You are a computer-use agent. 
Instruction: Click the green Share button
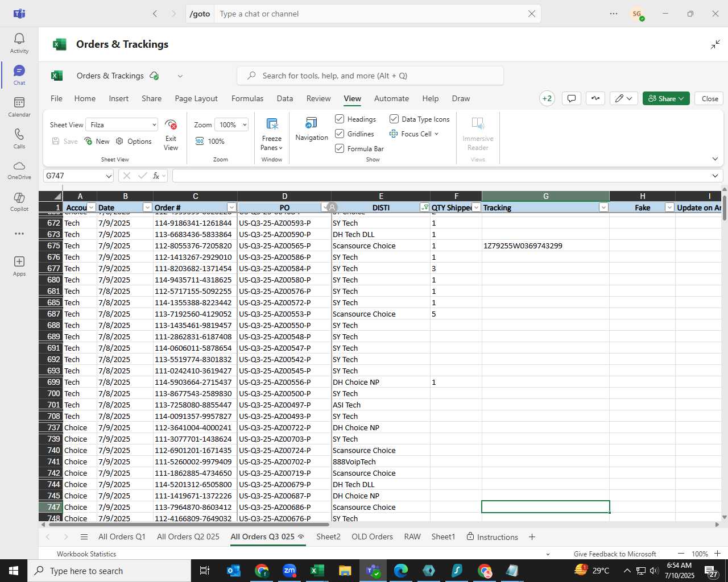coord(666,98)
